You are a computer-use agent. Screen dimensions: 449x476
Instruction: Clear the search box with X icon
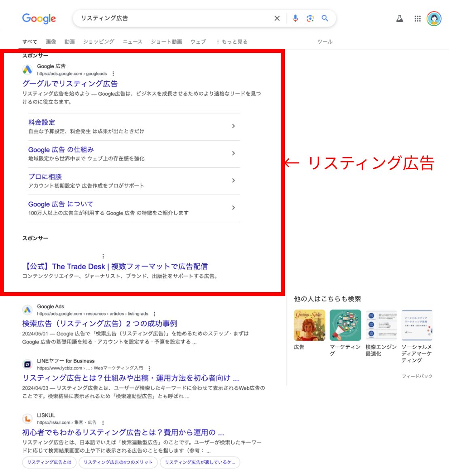(x=277, y=18)
